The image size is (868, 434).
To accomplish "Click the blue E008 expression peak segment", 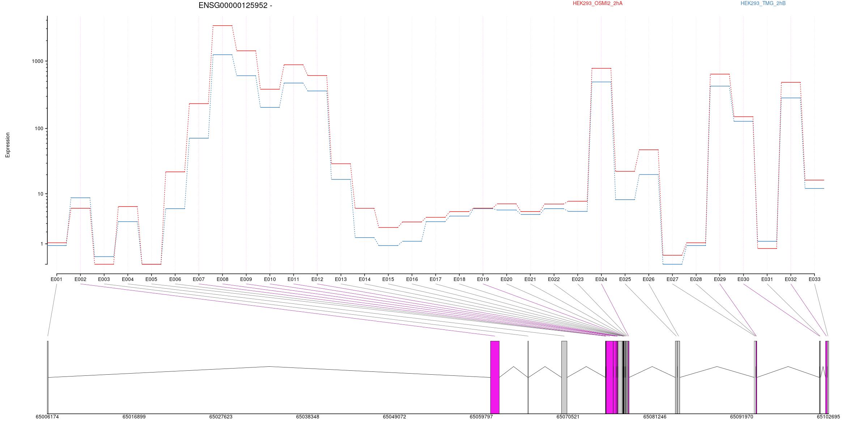I will [x=222, y=55].
